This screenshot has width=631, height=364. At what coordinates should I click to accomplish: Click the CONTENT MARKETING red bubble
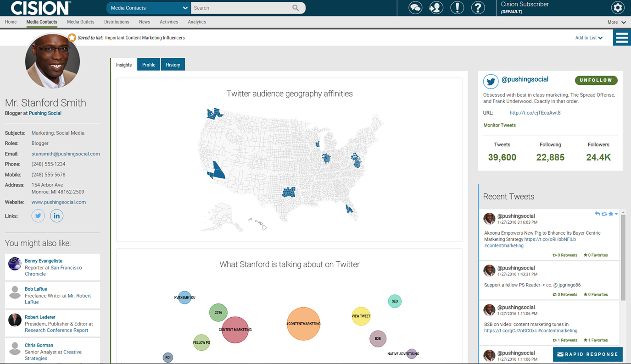(235, 330)
